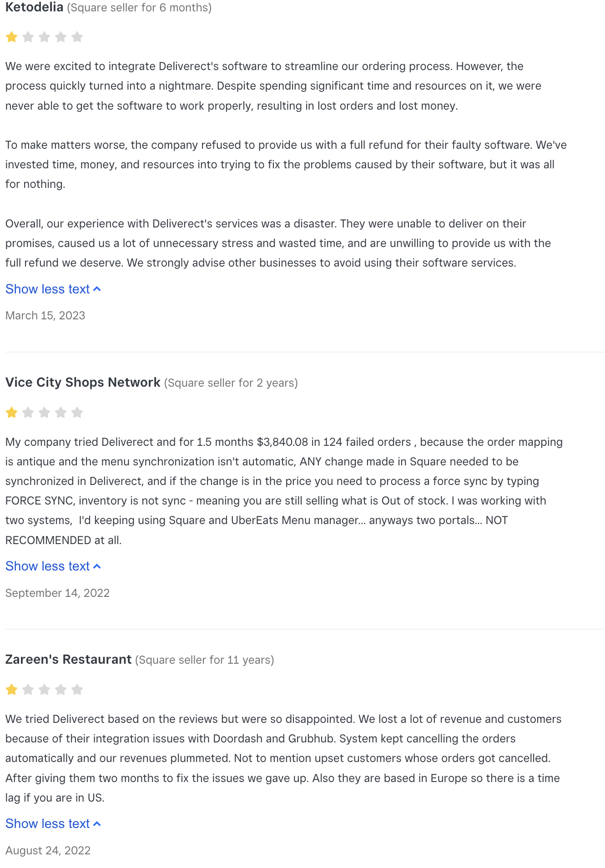This screenshot has width=605, height=868.
Task: Click the chevron beside Vice City's Show less text
Action: [97, 566]
